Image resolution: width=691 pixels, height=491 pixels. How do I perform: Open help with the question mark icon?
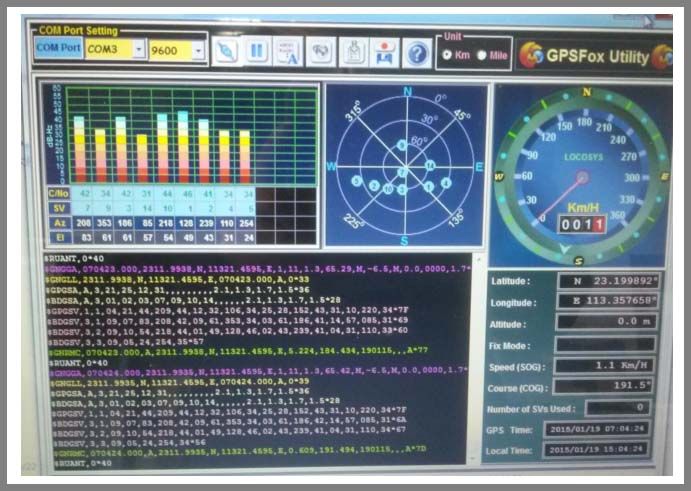click(416, 52)
